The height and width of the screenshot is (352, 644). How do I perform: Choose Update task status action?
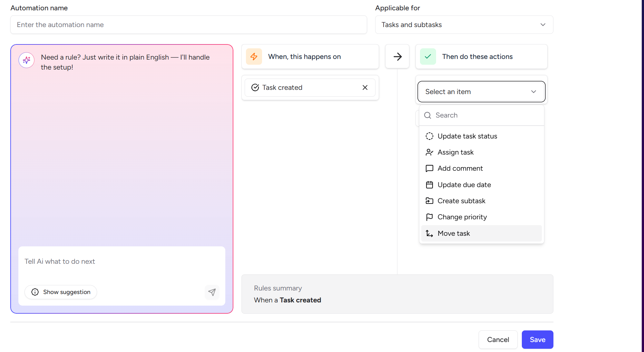pyautogui.click(x=467, y=136)
